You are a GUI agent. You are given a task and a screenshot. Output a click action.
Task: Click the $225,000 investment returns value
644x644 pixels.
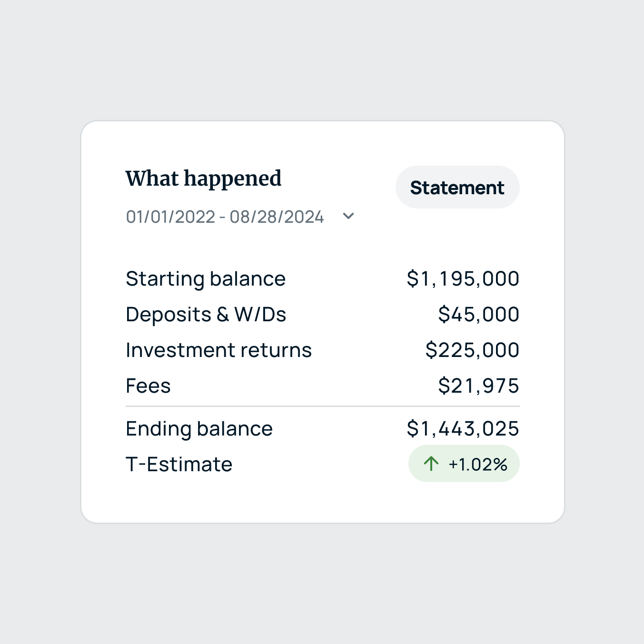[472, 350]
